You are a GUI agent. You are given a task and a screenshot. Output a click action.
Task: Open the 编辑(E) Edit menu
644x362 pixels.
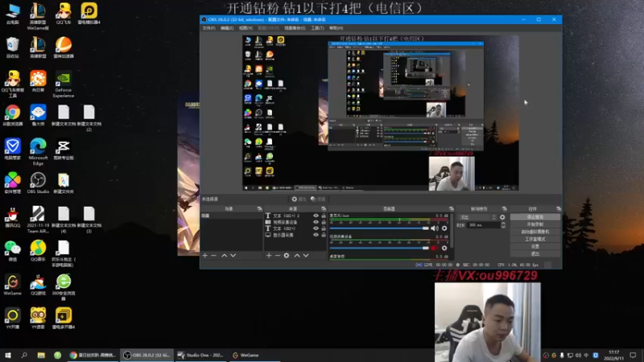click(x=227, y=28)
